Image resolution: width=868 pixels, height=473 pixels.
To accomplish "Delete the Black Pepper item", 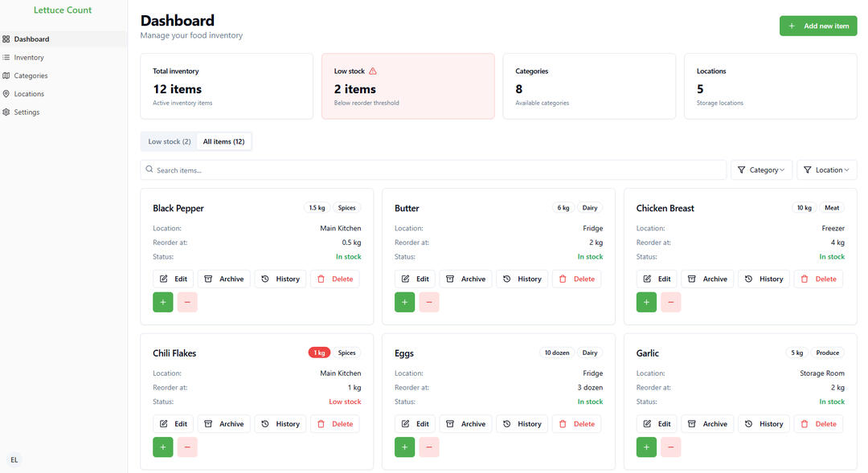I will click(334, 279).
